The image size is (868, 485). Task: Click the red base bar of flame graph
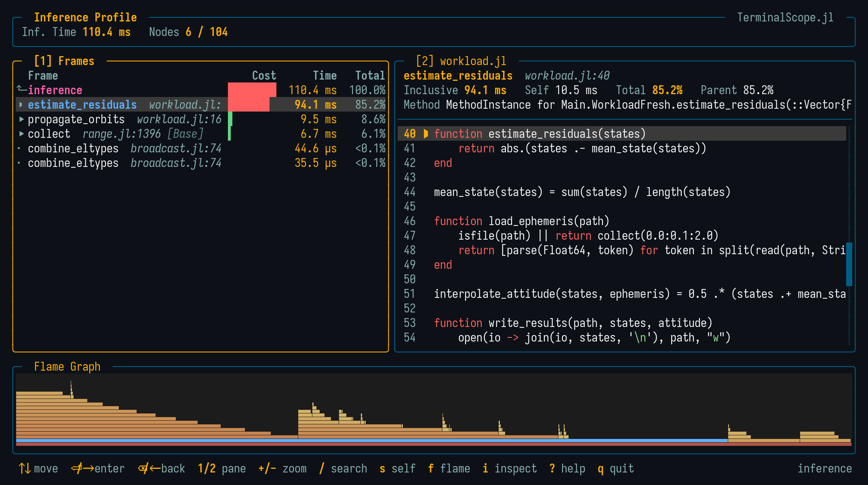pyautogui.click(x=434, y=444)
